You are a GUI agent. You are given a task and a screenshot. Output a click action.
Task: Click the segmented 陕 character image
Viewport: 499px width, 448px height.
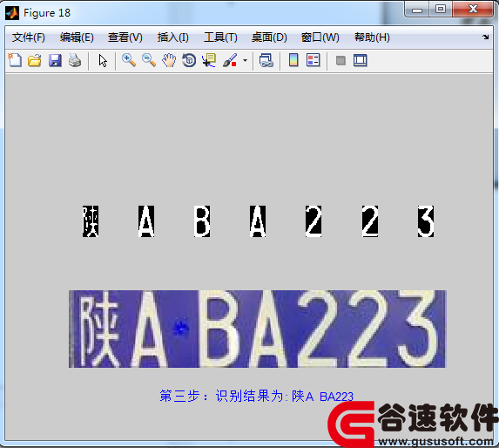click(x=91, y=221)
